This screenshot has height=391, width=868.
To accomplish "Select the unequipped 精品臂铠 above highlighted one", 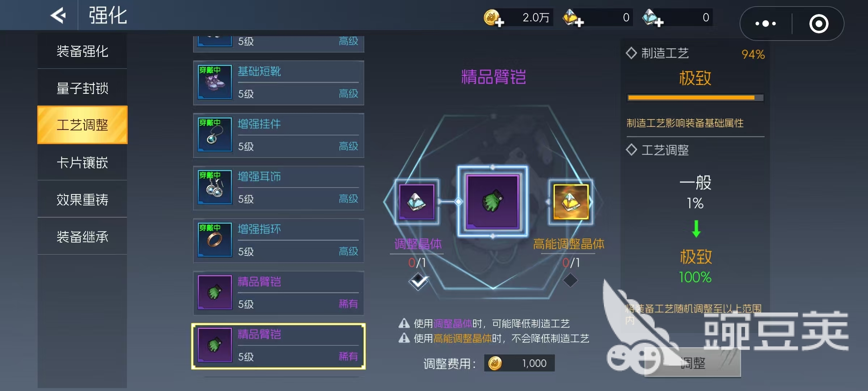I will click(278, 293).
